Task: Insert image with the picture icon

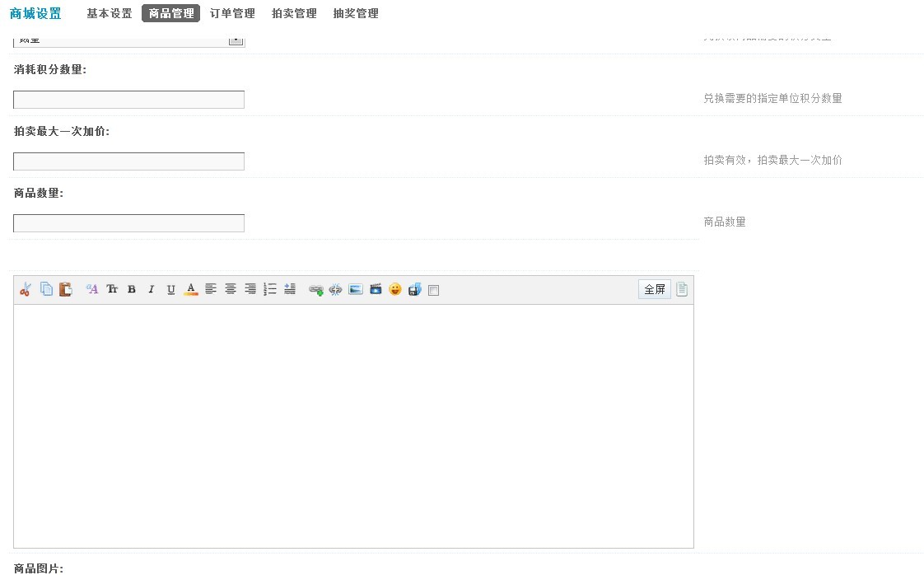Action: 355,289
